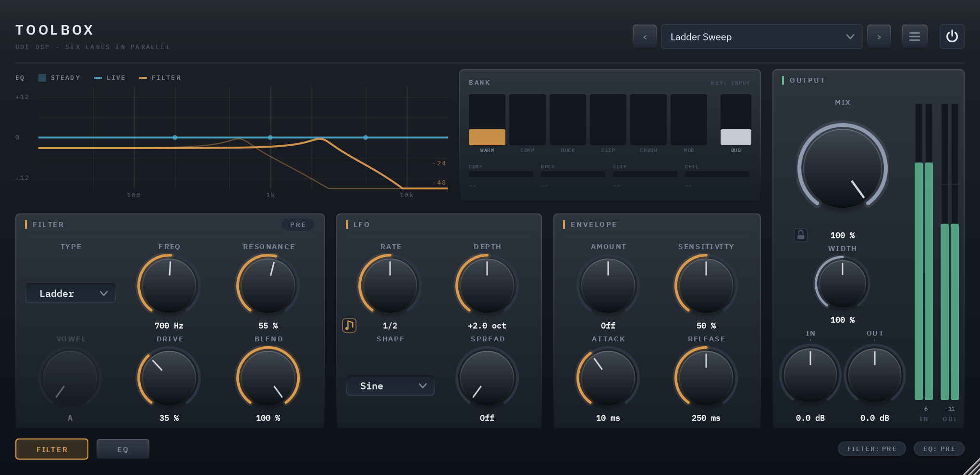The image size is (980, 475).
Task: Open the Ladder Sweep preset dropdown
Action: pos(761,37)
